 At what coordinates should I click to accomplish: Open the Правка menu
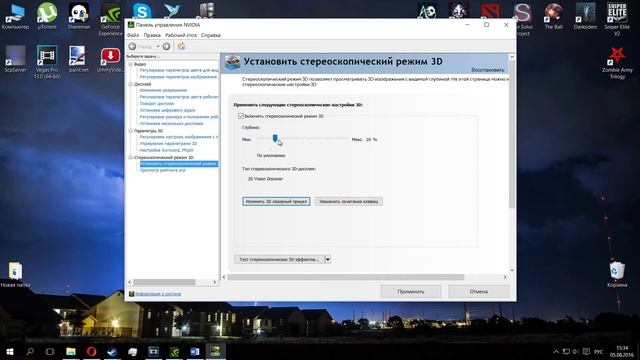click(152, 35)
